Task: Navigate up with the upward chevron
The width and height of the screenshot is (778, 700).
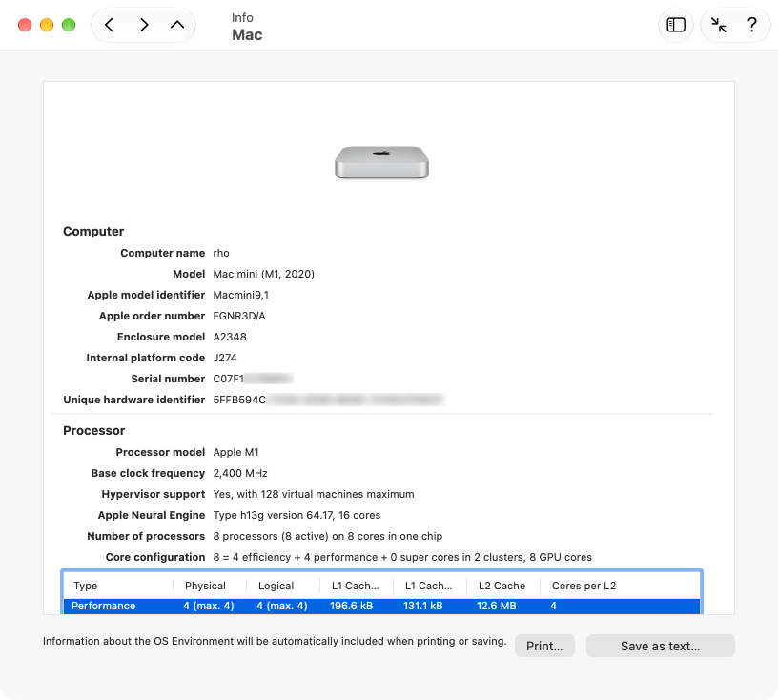Action: pos(177,25)
